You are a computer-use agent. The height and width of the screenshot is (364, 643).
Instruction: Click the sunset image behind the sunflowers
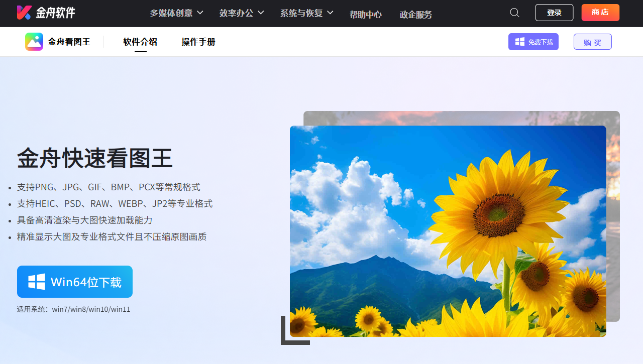(x=613, y=201)
